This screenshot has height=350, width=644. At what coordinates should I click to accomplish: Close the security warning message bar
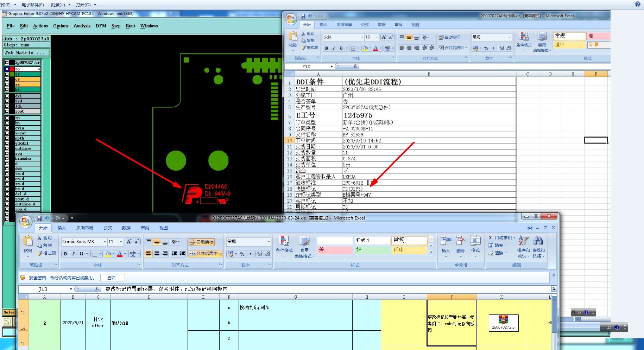coord(554,275)
